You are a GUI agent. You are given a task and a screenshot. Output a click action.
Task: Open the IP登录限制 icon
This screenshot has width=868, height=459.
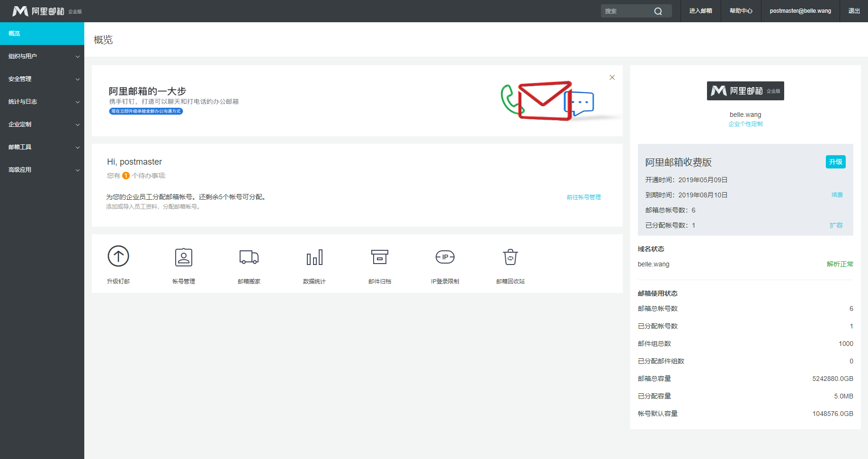coord(445,257)
